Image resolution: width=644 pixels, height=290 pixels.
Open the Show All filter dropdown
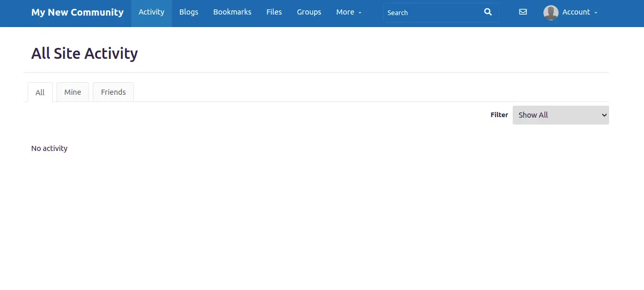(x=561, y=115)
